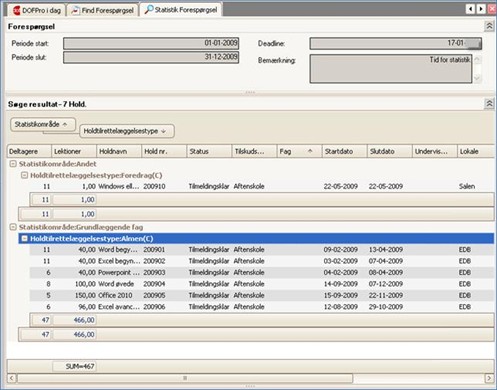The width and height of the screenshot is (497, 390).
Task: Sort by Lektioner column header
Action: click(x=74, y=151)
